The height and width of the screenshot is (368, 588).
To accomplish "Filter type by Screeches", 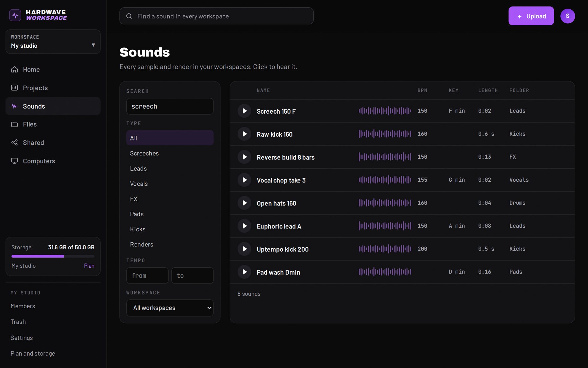I will [170, 153].
